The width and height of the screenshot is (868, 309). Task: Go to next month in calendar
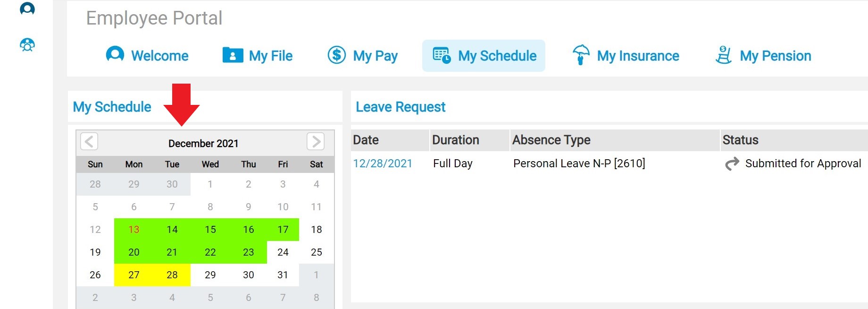click(x=316, y=141)
